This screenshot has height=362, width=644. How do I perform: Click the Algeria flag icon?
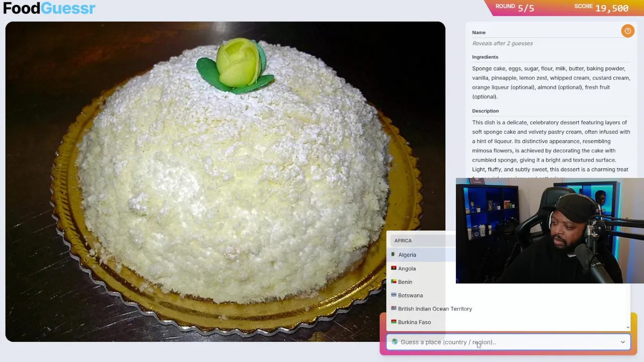(x=393, y=254)
